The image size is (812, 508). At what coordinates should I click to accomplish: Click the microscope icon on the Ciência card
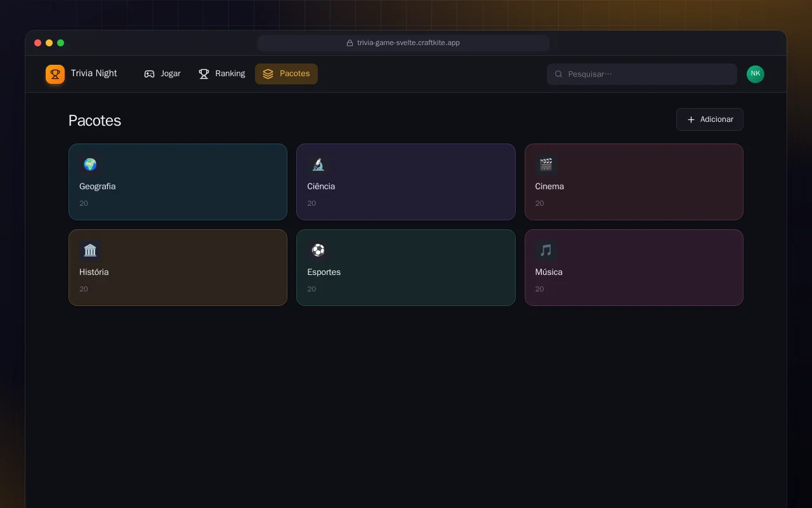point(318,164)
